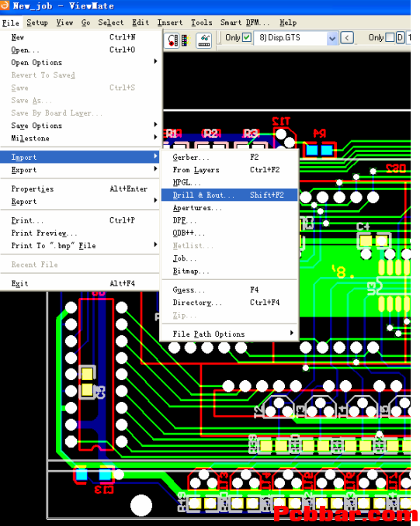Click the glasses view icon in toolbar

(203, 40)
